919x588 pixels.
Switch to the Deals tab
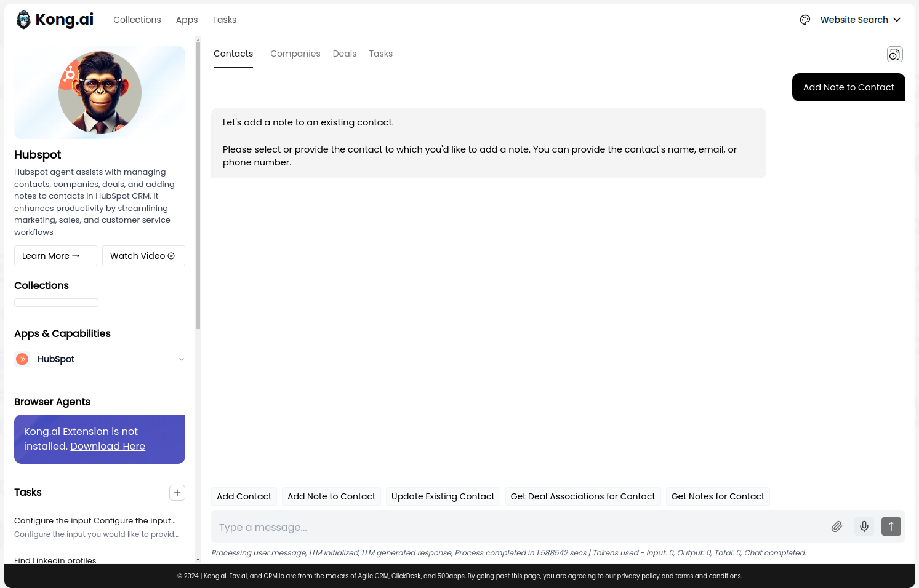coord(345,54)
